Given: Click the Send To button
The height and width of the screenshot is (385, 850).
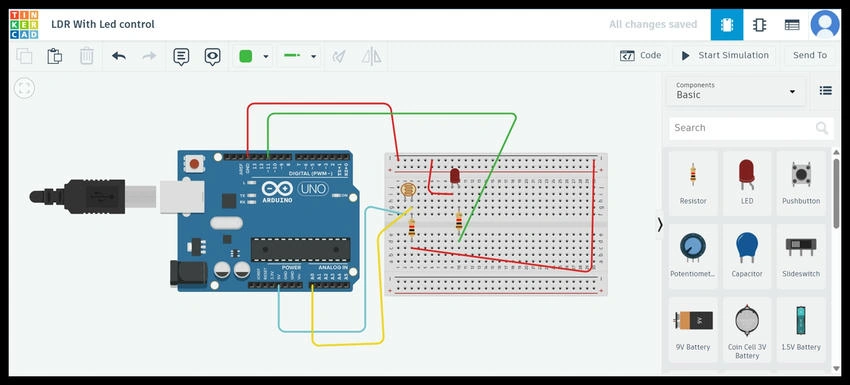Looking at the screenshot, I should (810, 55).
